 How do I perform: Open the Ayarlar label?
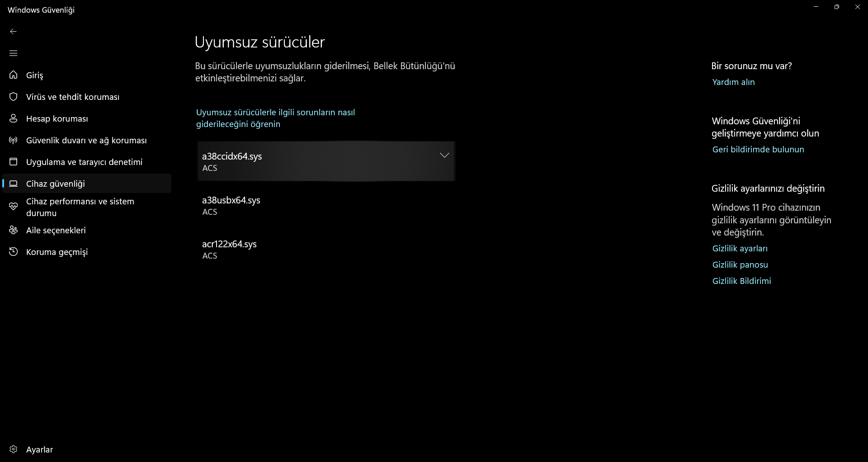[x=39, y=450]
